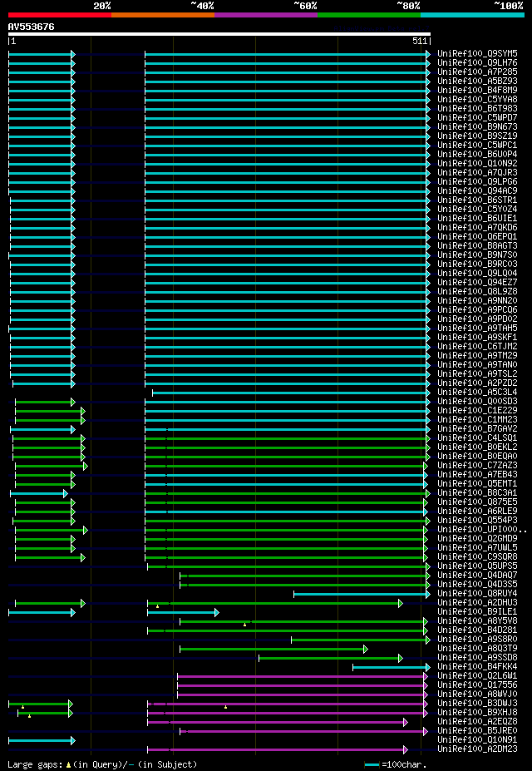Select the query name AV553676
This screenshot has width=532, height=771.
(32, 27)
